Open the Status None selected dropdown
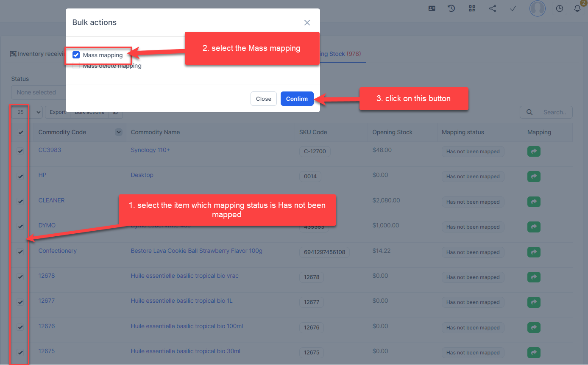Screen dimensions: 588x365 pos(37,92)
